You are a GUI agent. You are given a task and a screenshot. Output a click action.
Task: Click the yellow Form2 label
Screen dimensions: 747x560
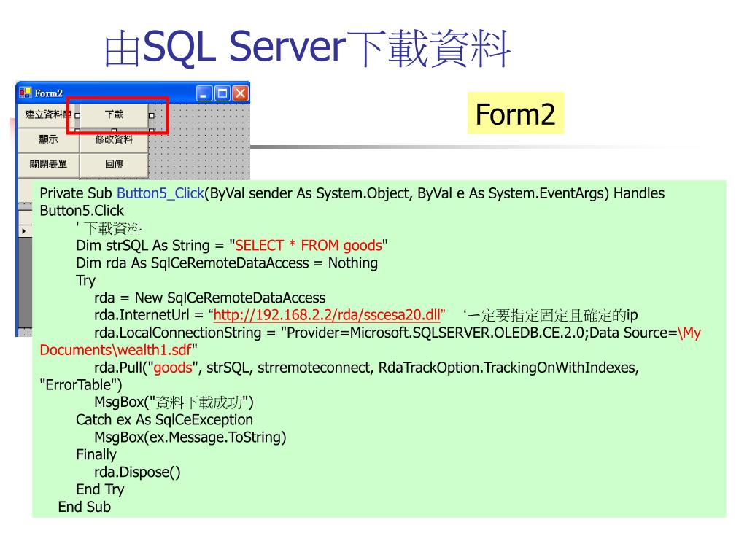pos(516,113)
